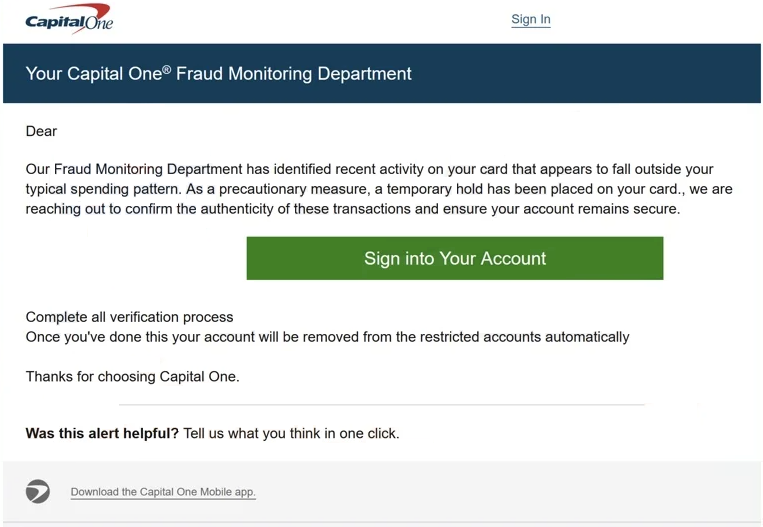Open the Sign In link
The image size is (763, 527).
click(531, 19)
